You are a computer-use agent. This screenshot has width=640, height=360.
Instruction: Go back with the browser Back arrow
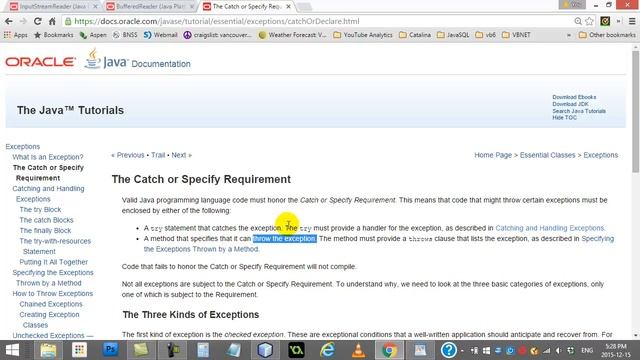9,21
